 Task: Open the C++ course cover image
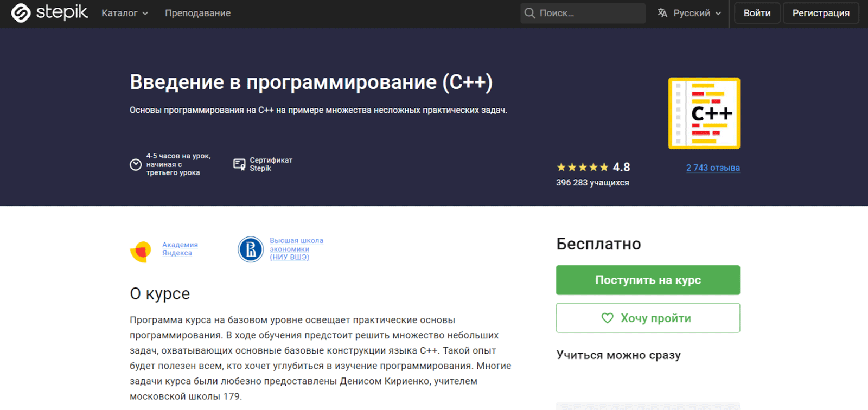pyautogui.click(x=704, y=113)
